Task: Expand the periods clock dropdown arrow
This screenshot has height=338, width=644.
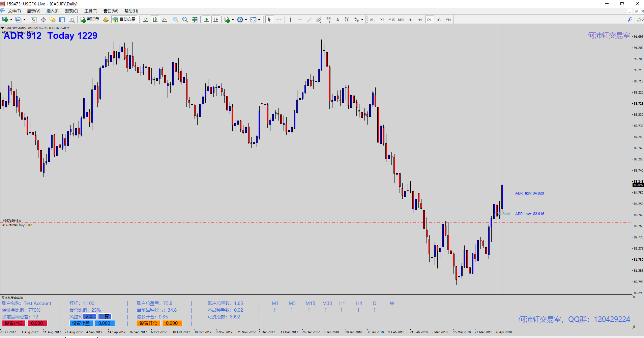Action: click(x=246, y=20)
